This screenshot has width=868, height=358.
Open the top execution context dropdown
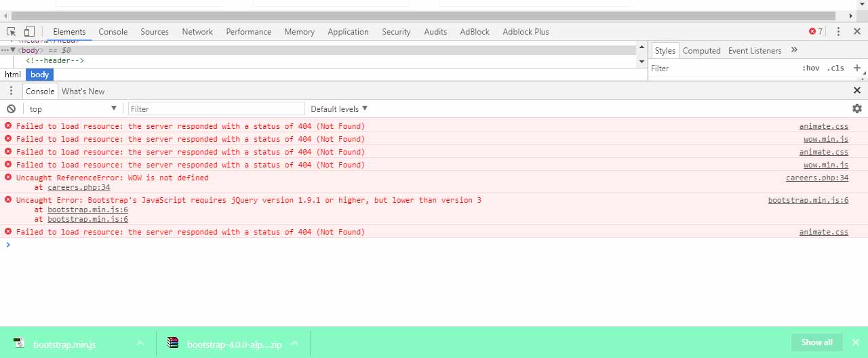[x=73, y=108]
